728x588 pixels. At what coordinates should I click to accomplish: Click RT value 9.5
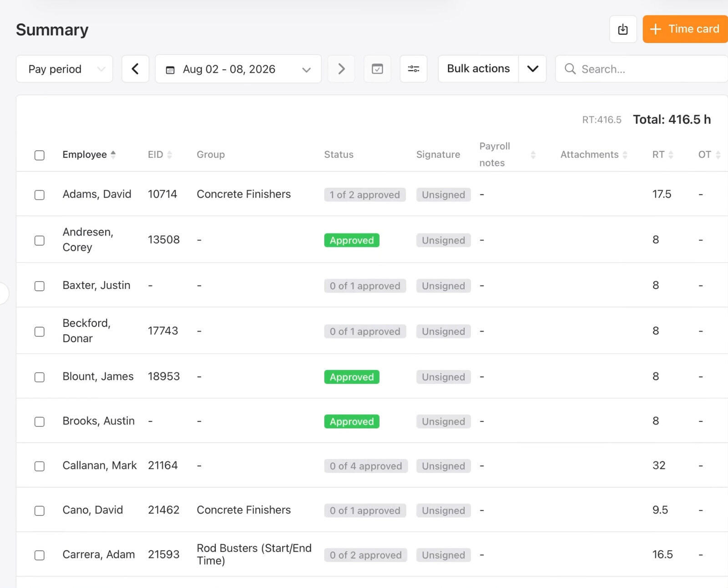(660, 510)
